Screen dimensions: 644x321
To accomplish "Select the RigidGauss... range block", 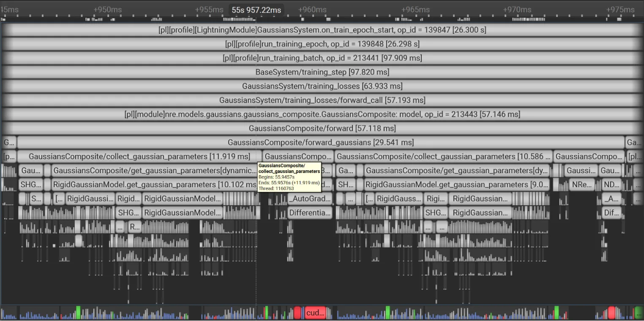I will coord(399,199).
